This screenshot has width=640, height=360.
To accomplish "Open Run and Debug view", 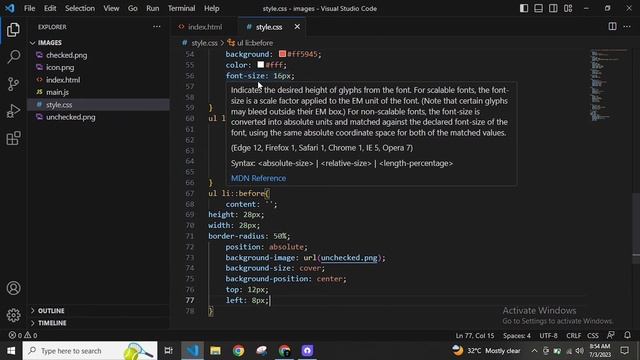I will (13, 111).
